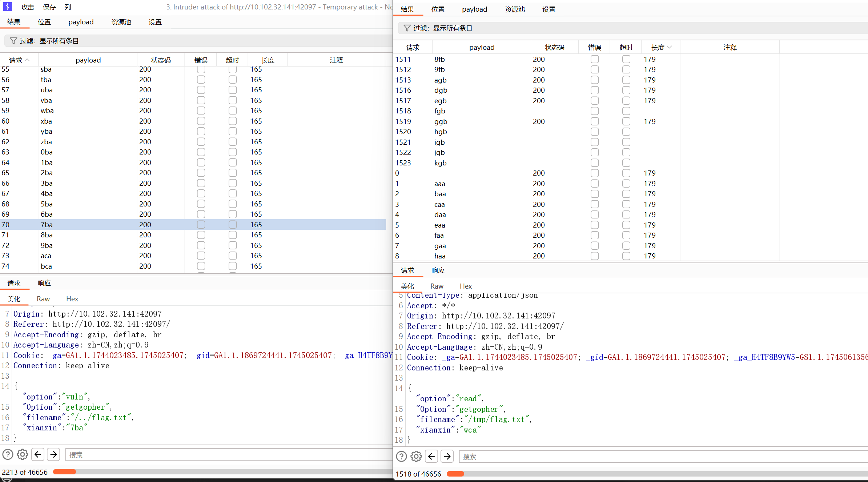868x482 pixels.
Task: Click the filter funnel icon in left window
Action: coord(13,41)
